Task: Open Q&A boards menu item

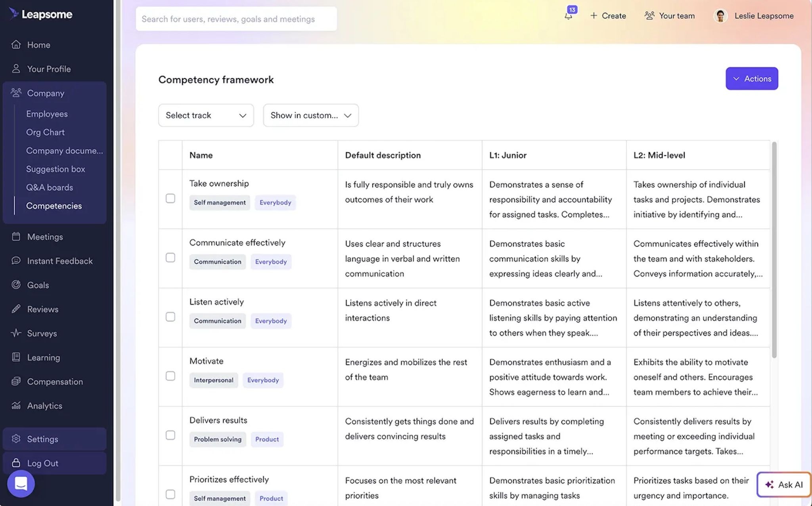Action: 50,187
